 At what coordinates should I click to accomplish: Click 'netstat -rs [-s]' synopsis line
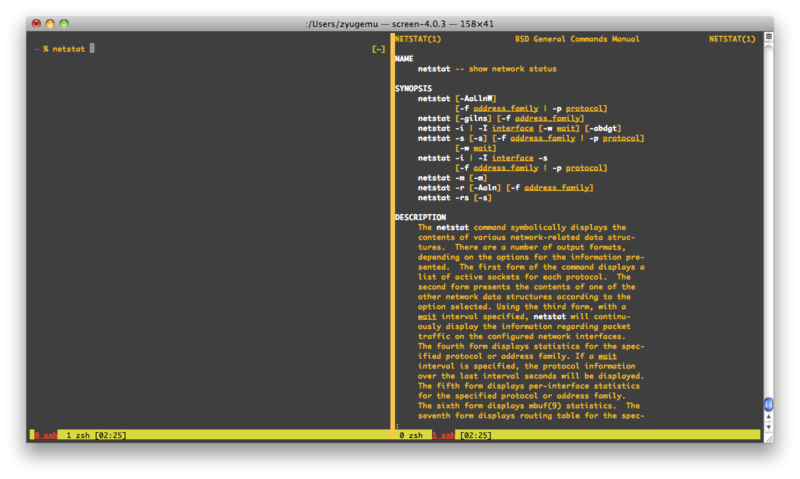click(455, 198)
